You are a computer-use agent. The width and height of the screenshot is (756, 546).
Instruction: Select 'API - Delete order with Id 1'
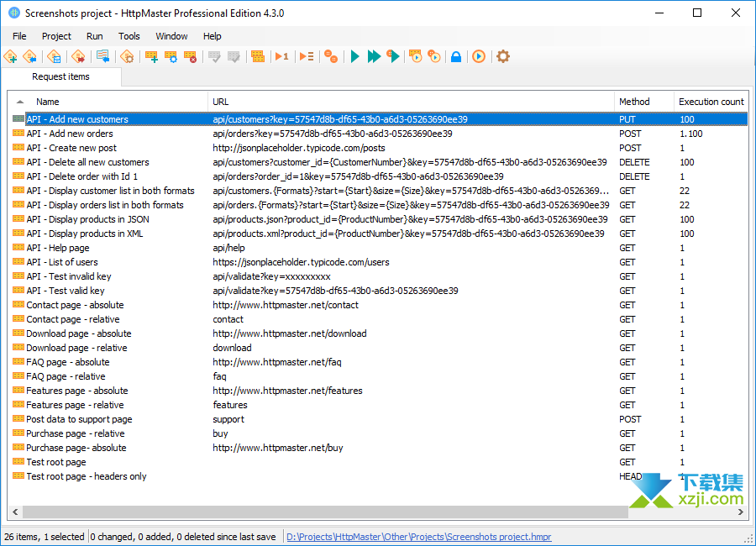click(x=380, y=176)
